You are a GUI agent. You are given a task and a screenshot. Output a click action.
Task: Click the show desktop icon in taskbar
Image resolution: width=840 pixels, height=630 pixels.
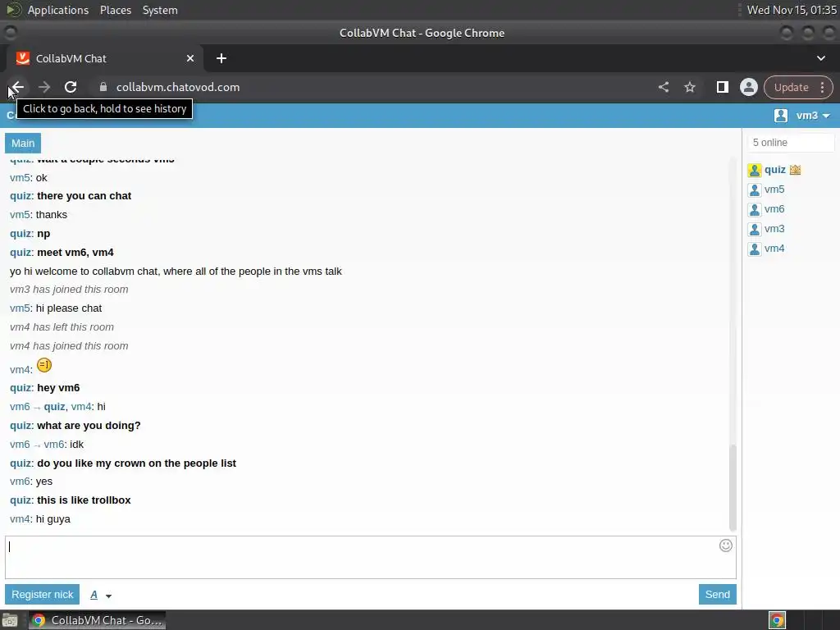pos(10,620)
